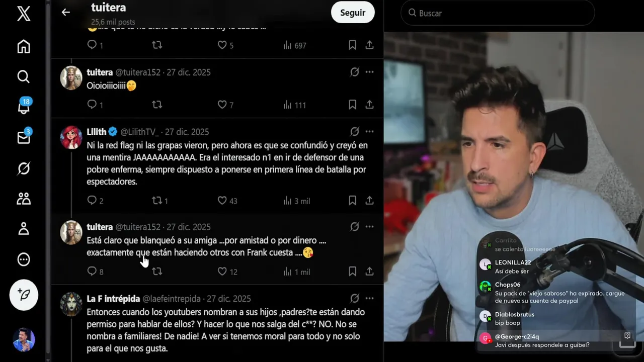Ask Grok about Lilith's post
The width and height of the screenshot is (644, 362).
tap(355, 132)
